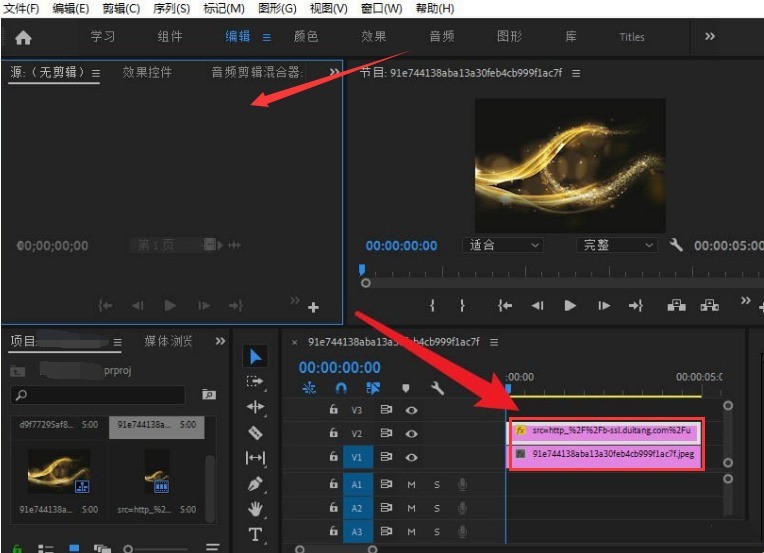Click the Lift button in Program Monitor
Screen dimensions: 764x553
676,306
